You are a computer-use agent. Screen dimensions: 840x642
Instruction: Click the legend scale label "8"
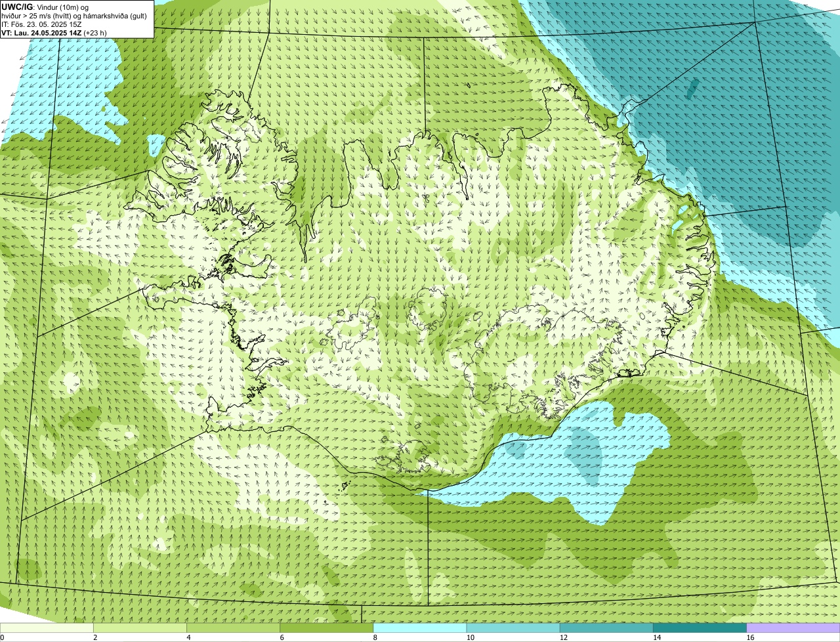click(x=375, y=637)
